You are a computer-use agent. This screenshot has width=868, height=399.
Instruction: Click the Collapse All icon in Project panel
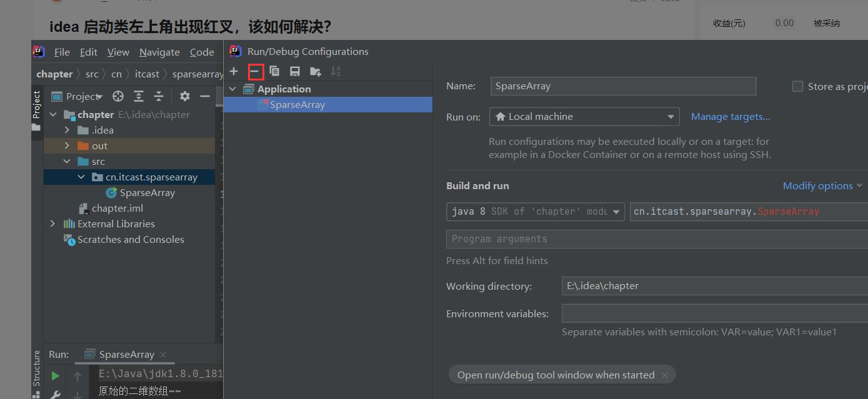(159, 96)
